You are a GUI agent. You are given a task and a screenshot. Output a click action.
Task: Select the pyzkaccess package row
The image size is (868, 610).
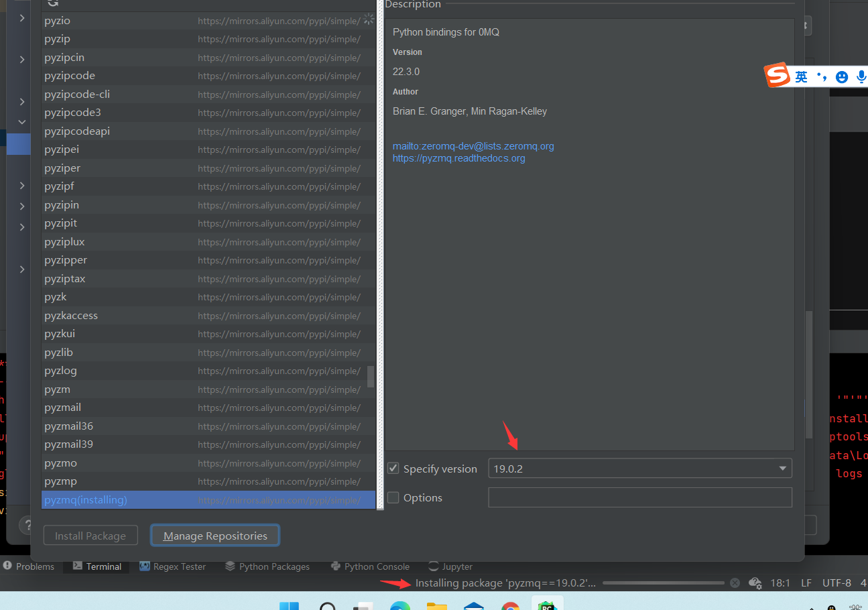click(x=208, y=316)
